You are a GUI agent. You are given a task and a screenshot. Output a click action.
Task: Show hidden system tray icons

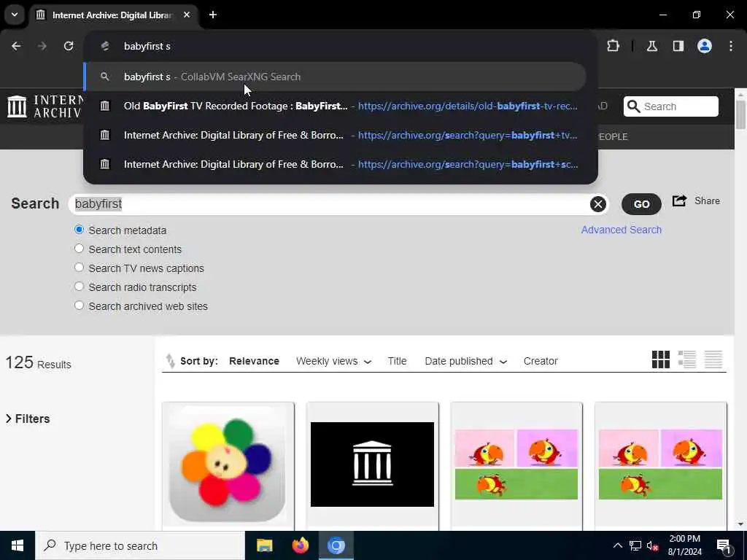pyautogui.click(x=617, y=545)
